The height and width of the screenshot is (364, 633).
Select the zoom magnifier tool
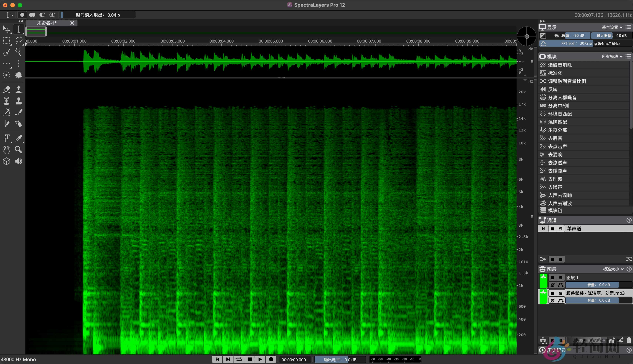(x=19, y=149)
